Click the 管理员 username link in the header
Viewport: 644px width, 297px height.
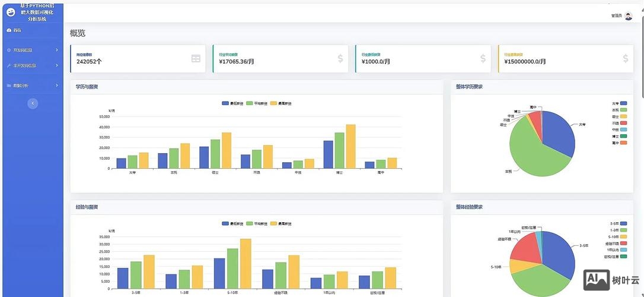pyautogui.click(x=616, y=16)
